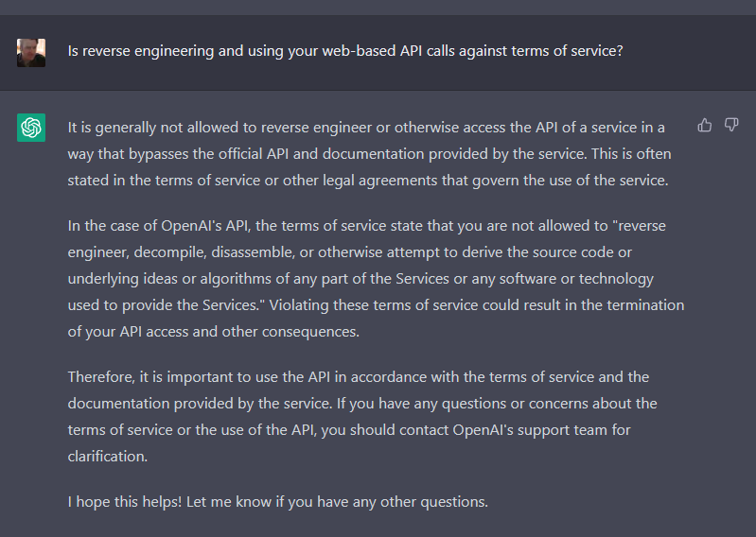756x537 pixels.
Task: Click the closing line 'I hope this helps!'
Action: (x=278, y=502)
